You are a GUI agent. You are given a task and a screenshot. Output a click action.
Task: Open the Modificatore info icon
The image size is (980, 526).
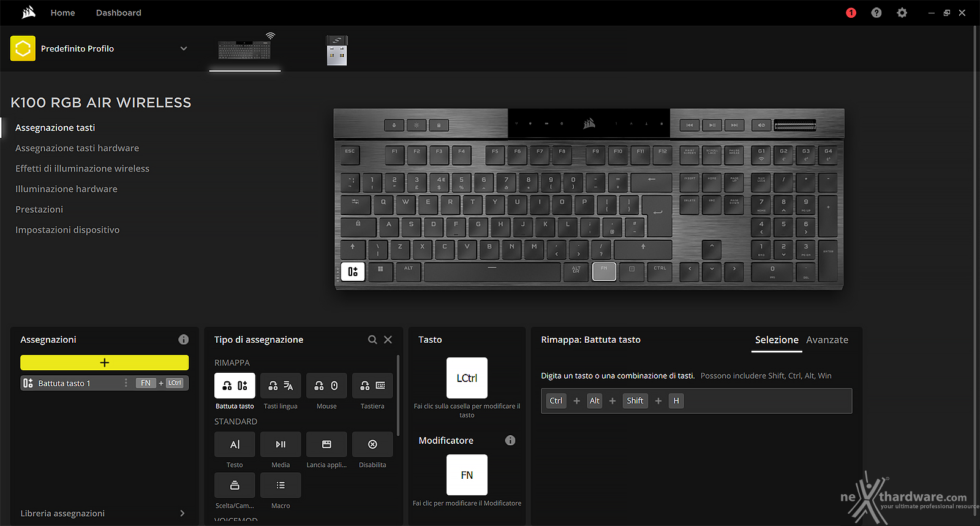pyautogui.click(x=510, y=440)
